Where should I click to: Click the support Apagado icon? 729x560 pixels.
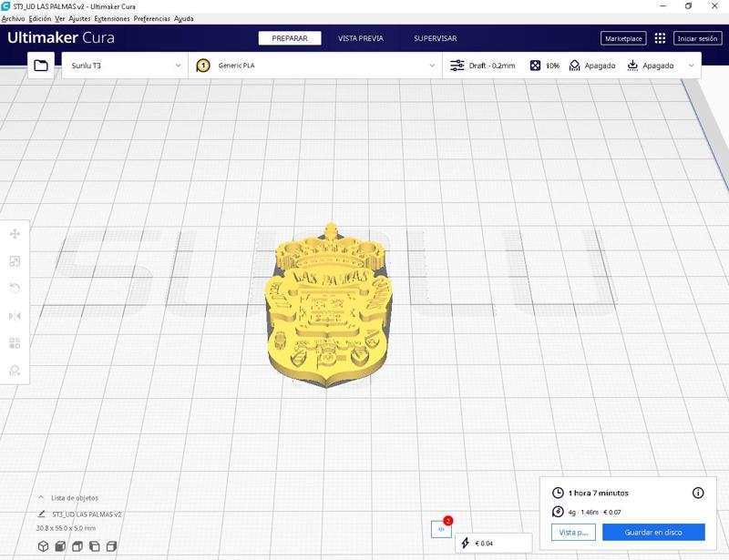point(575,66)
